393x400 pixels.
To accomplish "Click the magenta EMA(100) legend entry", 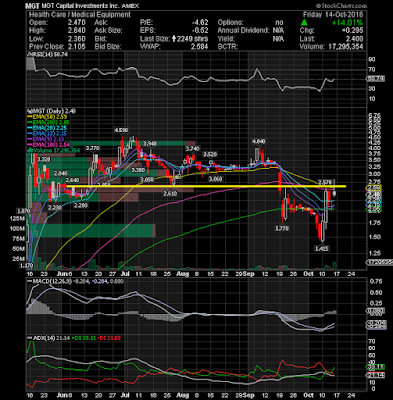I will [x=49, y=144].
